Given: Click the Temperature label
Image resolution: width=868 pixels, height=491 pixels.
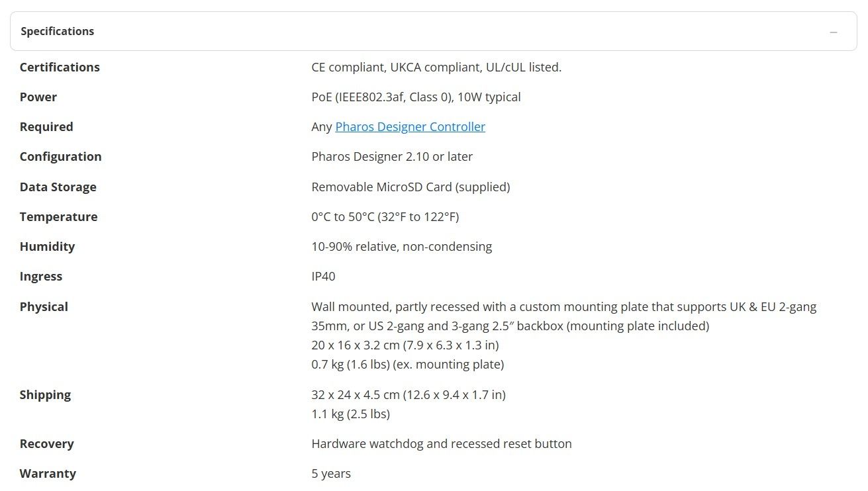Looking at the screenshot, I should [58, 216].
